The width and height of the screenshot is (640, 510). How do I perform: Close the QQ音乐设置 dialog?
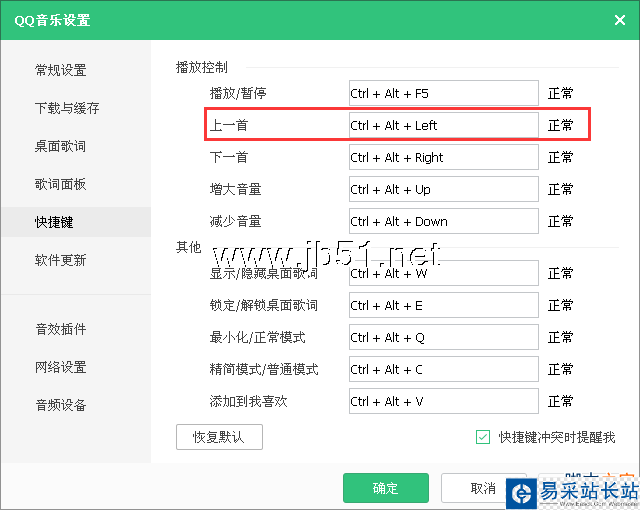(620, 20)
